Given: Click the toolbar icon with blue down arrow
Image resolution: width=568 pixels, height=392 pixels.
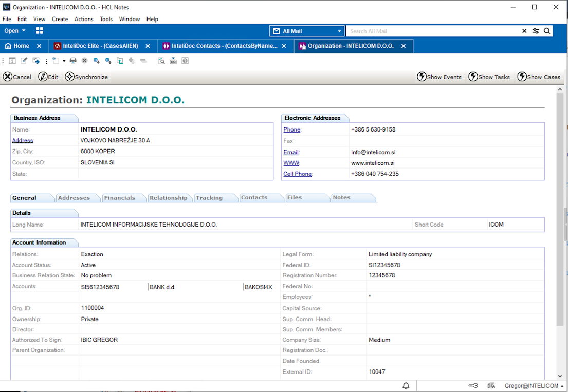Looking at the screenshot, I should click(x=173, y=61).
